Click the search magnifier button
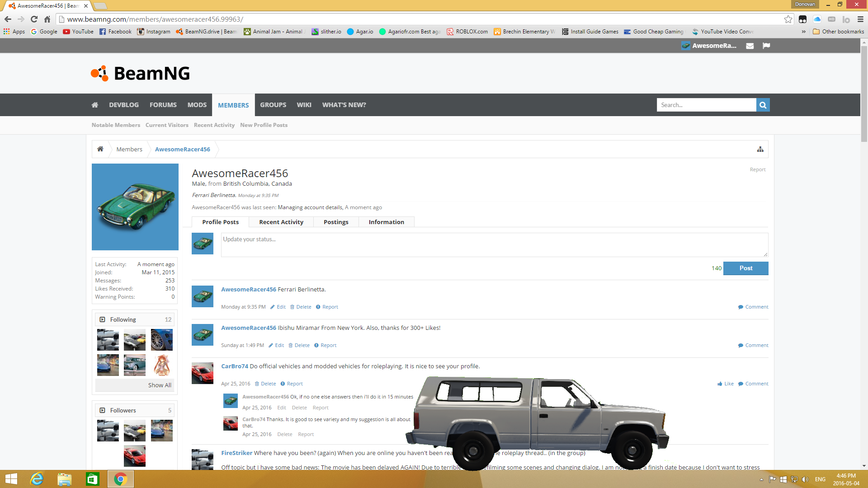The image size is (868, 488). (x=763, y=105)
